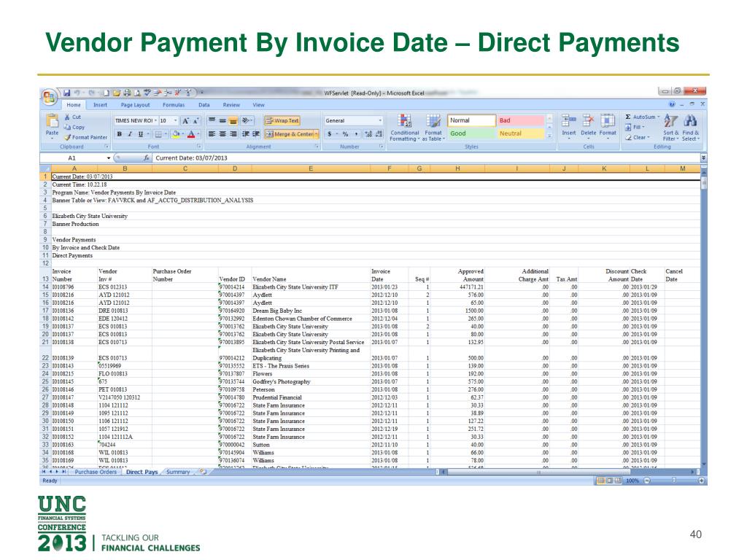Copy the selection to the clipboard
Screen dimensions: 747x560
click(74, 127)
